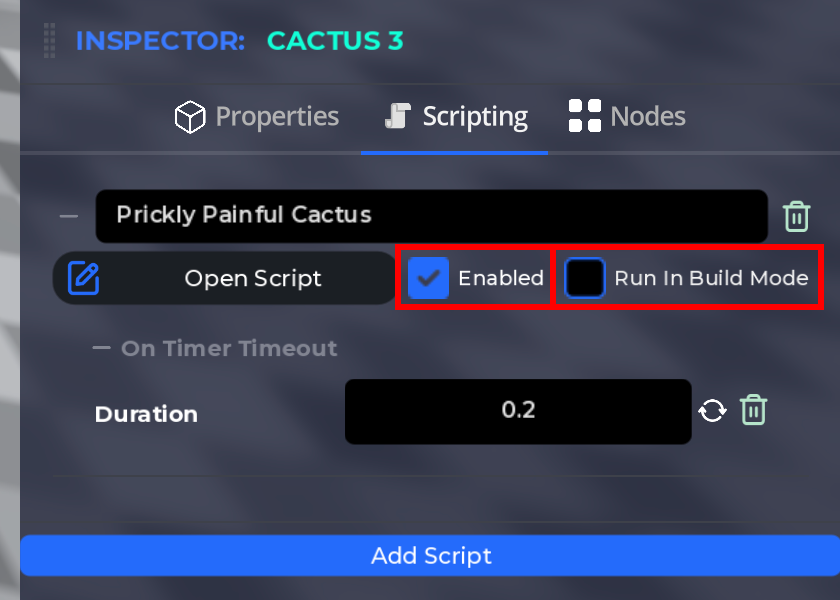Reset the Duration value with the refresh icon
Viewport: 840px width, 600px height.
(712, 410)
